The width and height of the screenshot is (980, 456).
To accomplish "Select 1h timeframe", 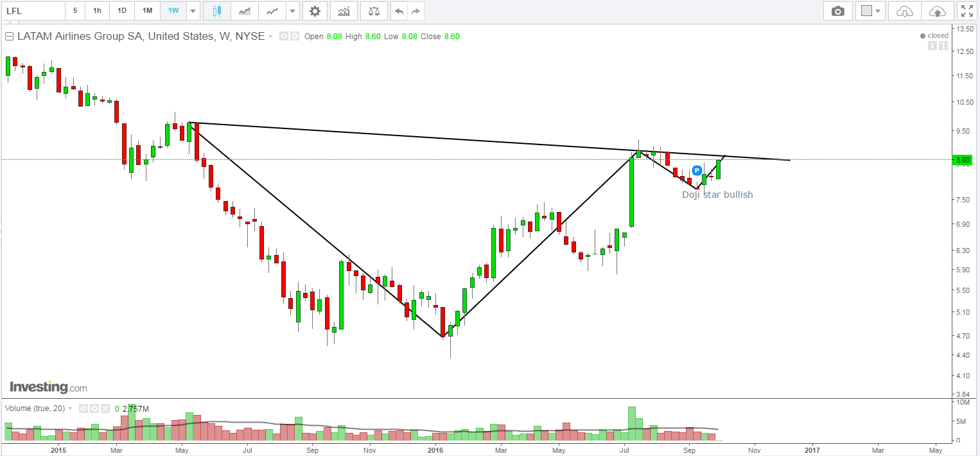I will pyautogui.click(x=96, y=11).
